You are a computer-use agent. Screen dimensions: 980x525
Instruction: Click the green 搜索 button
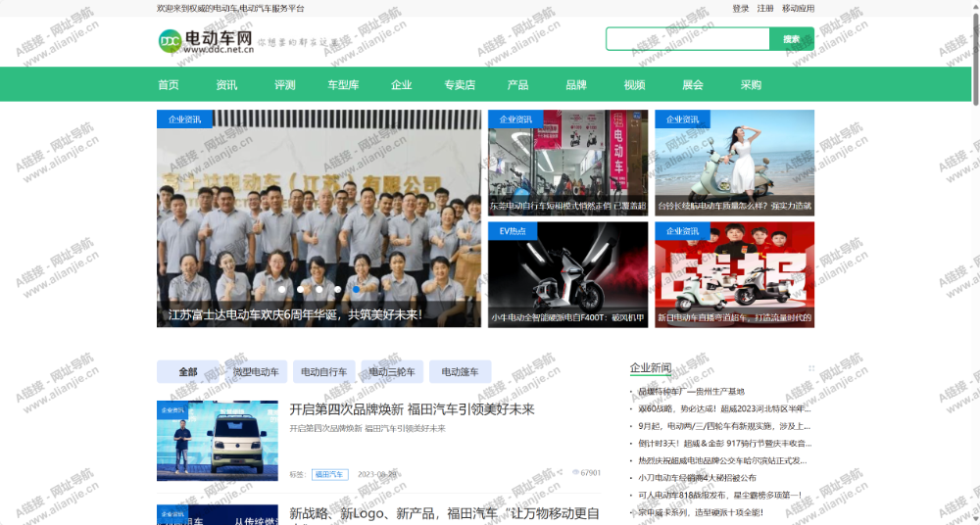[792, 39]
